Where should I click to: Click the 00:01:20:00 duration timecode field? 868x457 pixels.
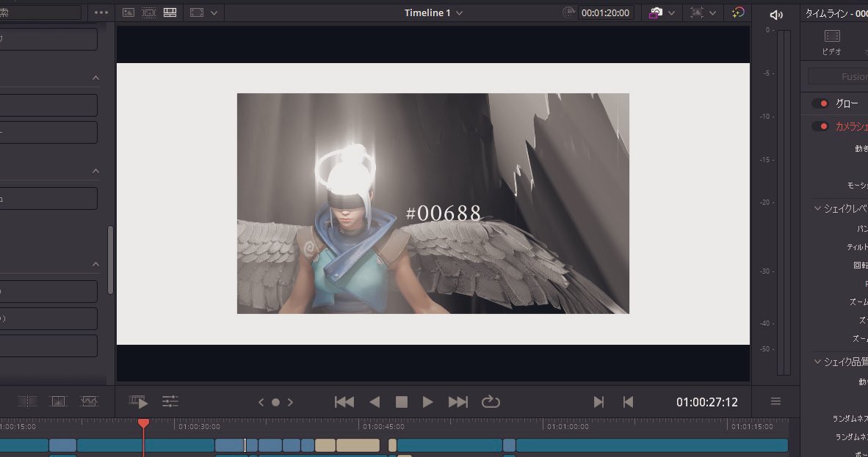605,12
